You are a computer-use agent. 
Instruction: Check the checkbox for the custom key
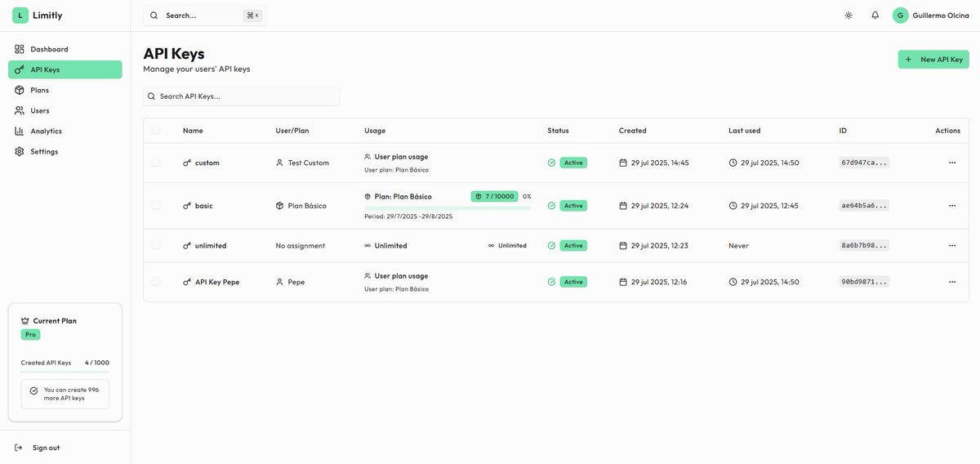156,163
